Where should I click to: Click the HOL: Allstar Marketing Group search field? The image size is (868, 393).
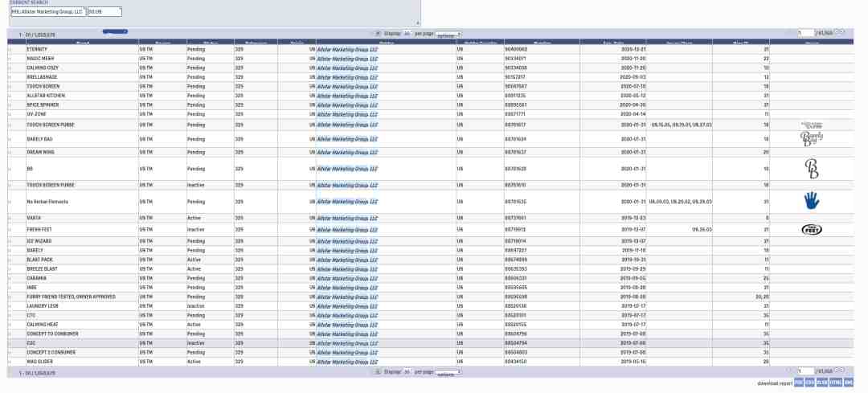coord(48,11)
